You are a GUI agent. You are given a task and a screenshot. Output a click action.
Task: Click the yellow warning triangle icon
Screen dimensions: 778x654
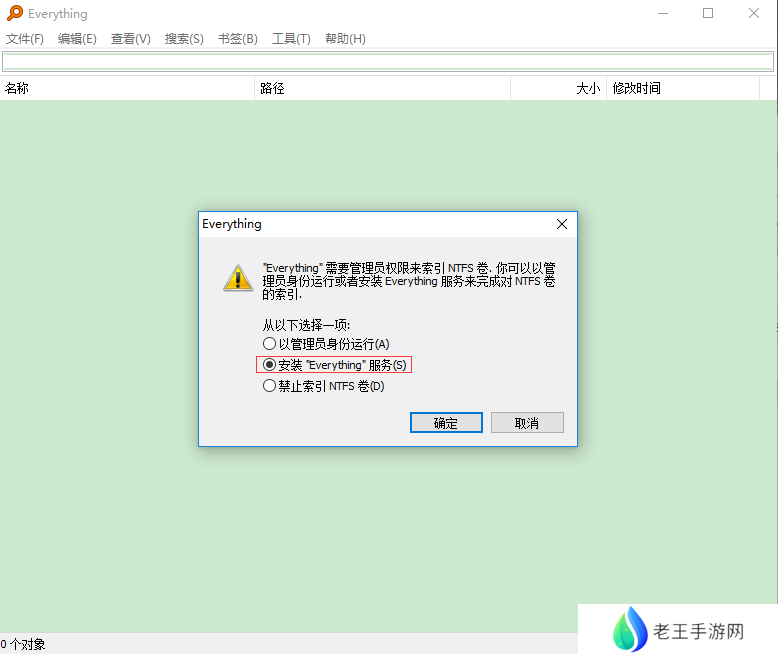[238, 278]
